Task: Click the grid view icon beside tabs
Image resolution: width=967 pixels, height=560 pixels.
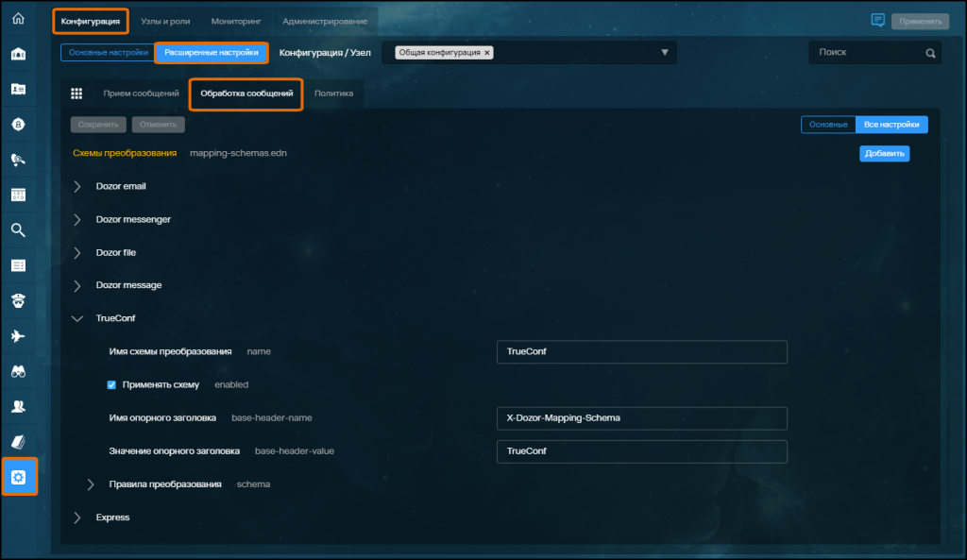Action: [76, 93]
